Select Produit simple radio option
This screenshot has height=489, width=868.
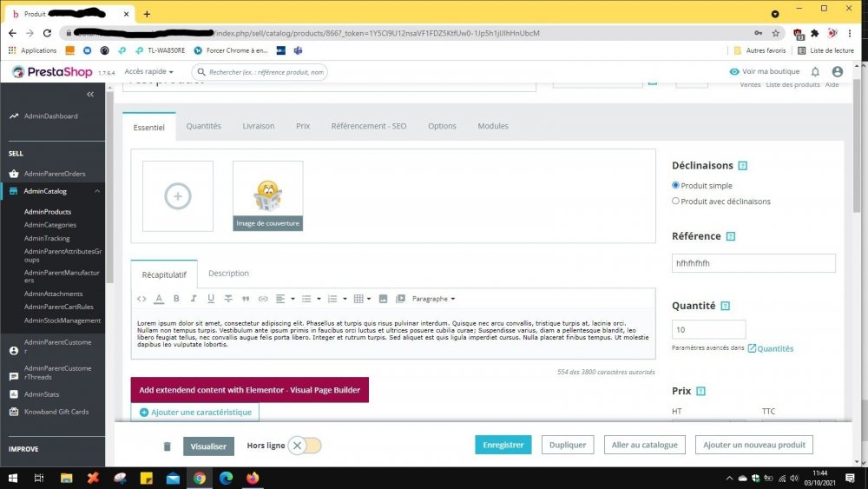tap(675, 185)
